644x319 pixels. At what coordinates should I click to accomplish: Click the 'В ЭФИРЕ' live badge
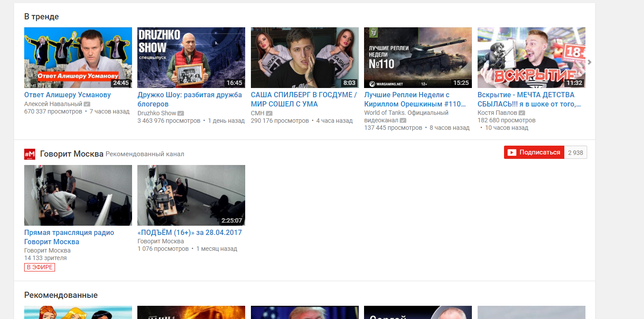[x=40, y=267]
